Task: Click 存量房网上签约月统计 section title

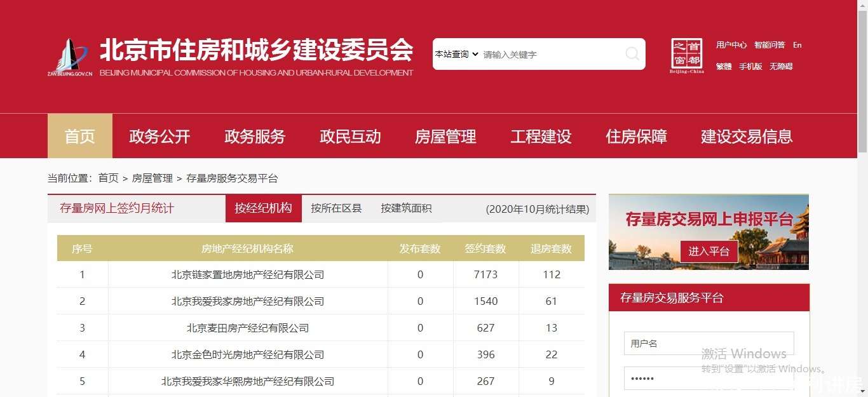Action: 117,208
